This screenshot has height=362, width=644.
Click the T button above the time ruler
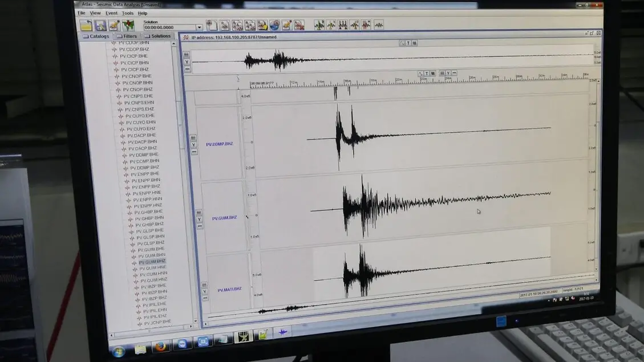427,73
